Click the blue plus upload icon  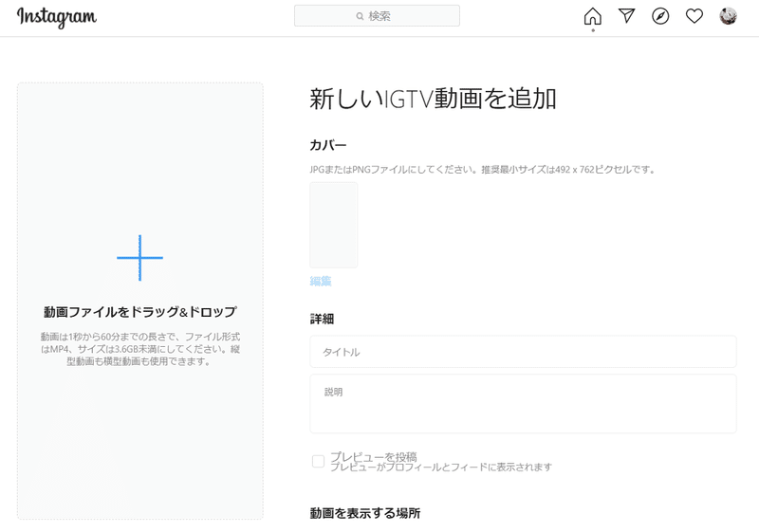pos(139,258)
